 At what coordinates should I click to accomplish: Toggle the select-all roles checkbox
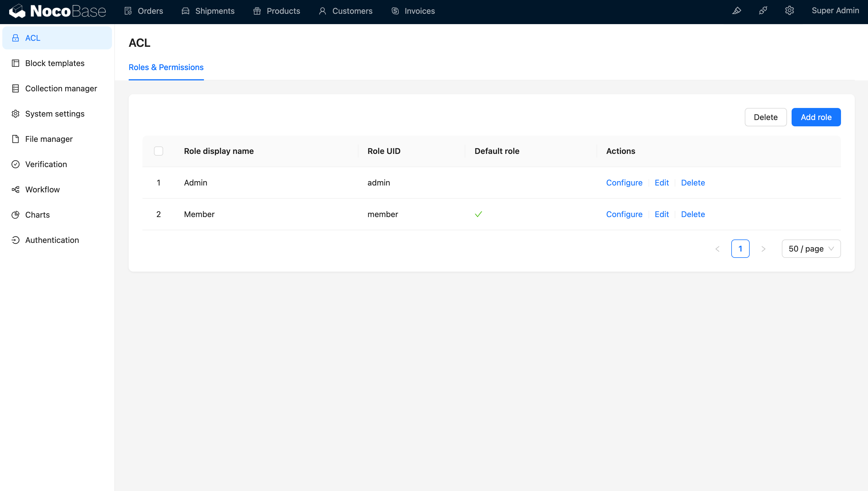point(159,151)
